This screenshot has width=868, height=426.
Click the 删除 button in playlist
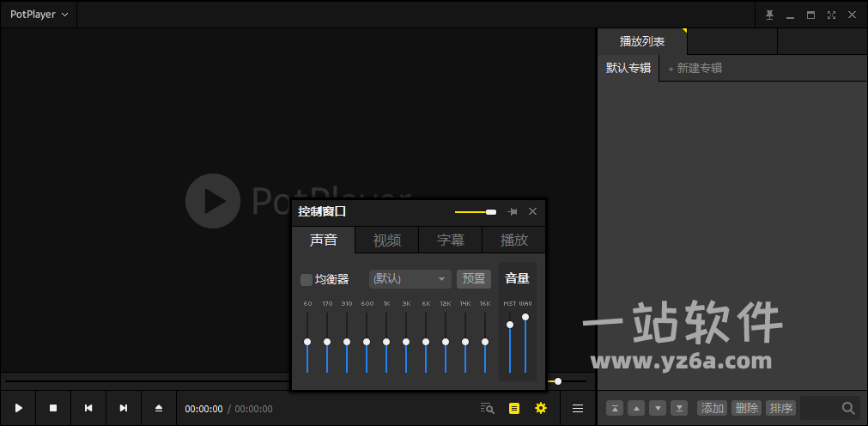pos(746,408)
